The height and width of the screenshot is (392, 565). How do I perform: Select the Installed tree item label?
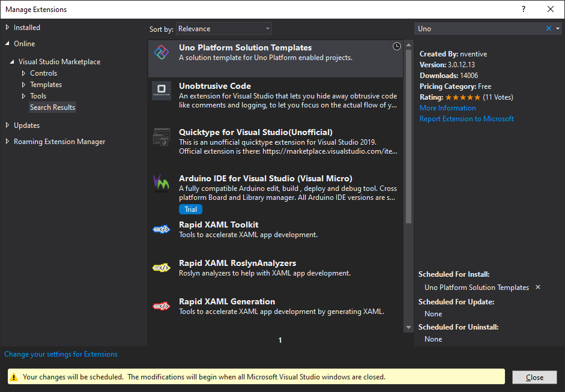tap(27, 28)
